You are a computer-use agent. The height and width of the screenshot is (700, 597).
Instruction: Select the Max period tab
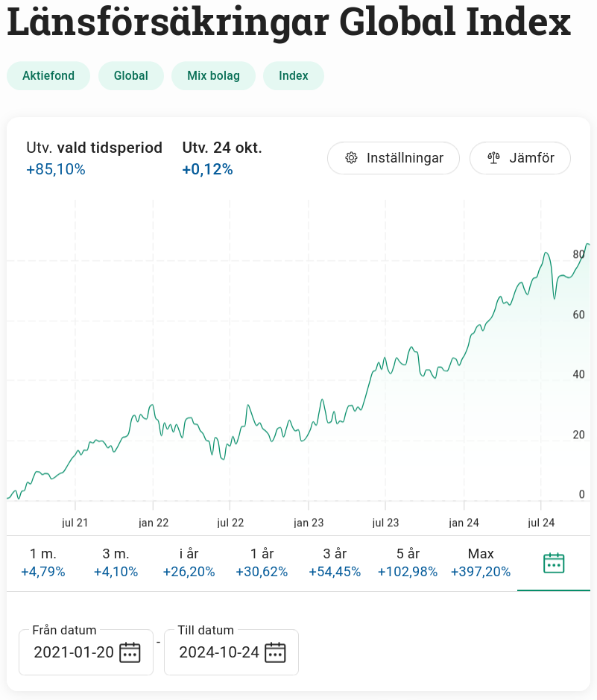(481, 563)
